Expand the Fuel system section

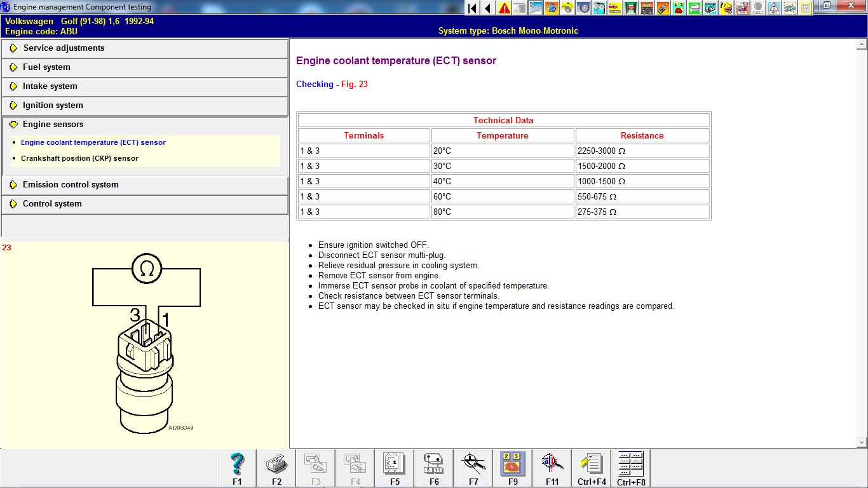tap(46, 67)
